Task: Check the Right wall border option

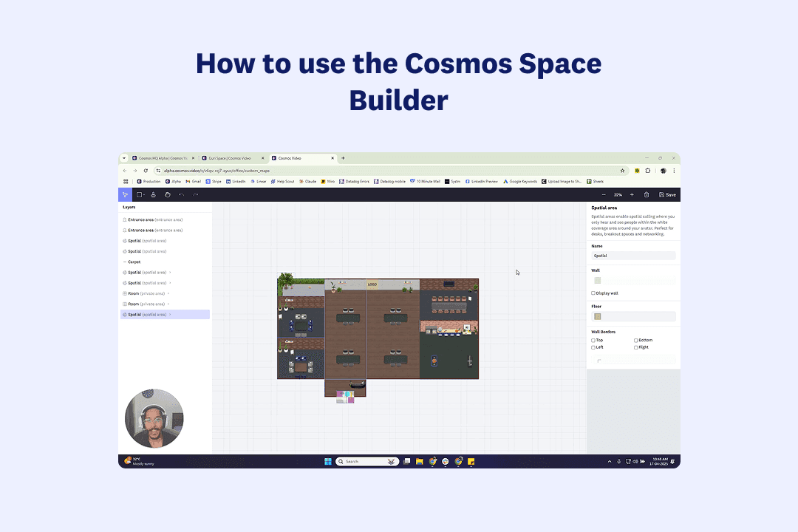Action: click(635, 347)
